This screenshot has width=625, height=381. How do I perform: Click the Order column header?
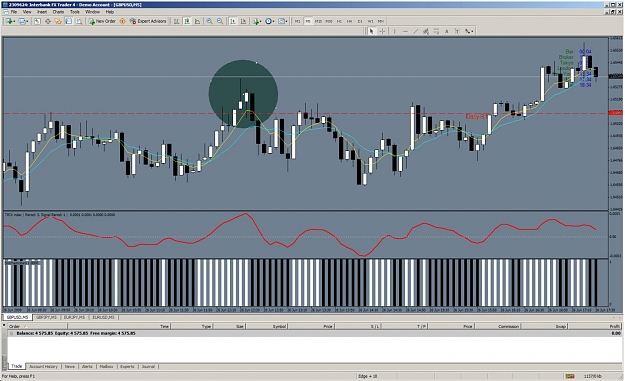(37, 326)
